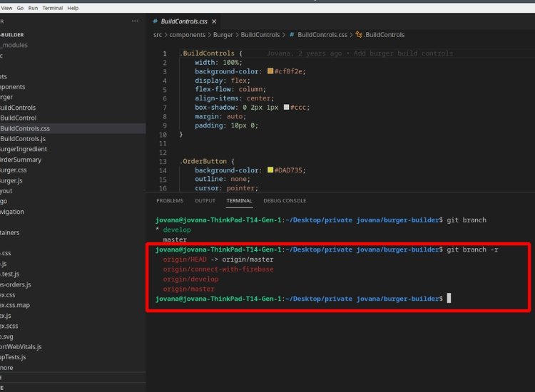Switch to the TERMINAL panel tab
Viewport: 535px width, 392px height.
[239, 201]
